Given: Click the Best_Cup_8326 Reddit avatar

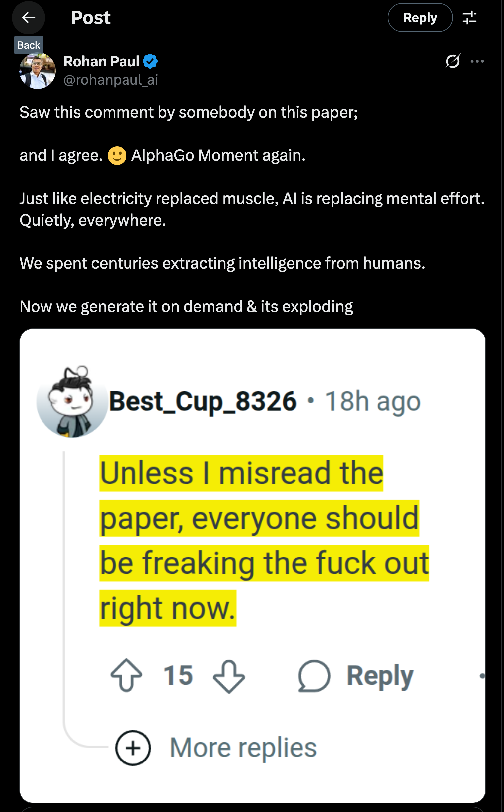Looking at the screenshot, I should tap(72, 402).
